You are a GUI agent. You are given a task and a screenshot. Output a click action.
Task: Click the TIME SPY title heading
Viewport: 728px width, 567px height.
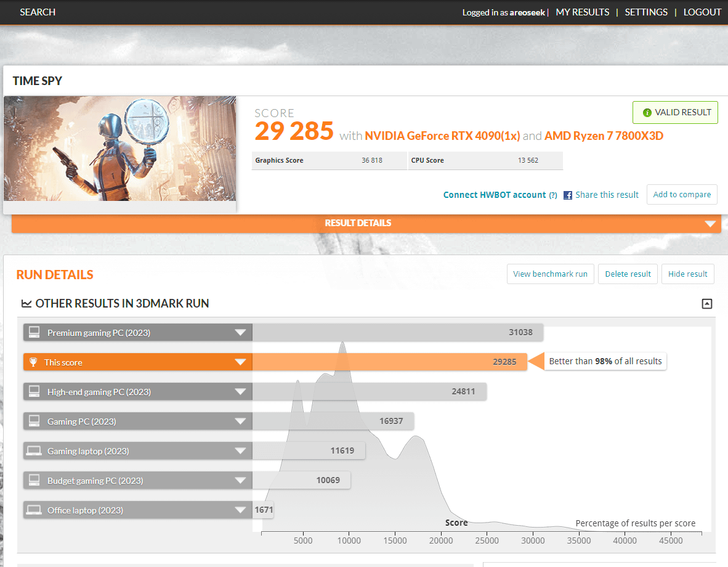[37, 81]
